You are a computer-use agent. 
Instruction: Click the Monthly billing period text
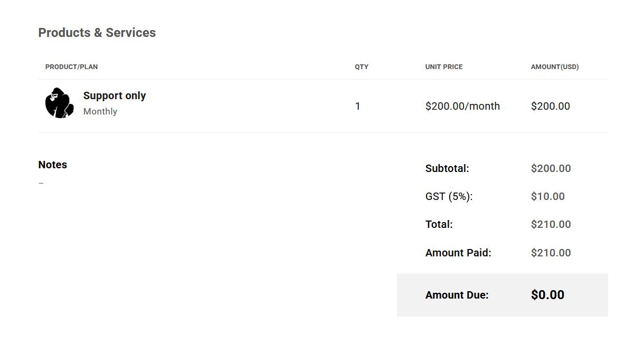coord(100,111)
